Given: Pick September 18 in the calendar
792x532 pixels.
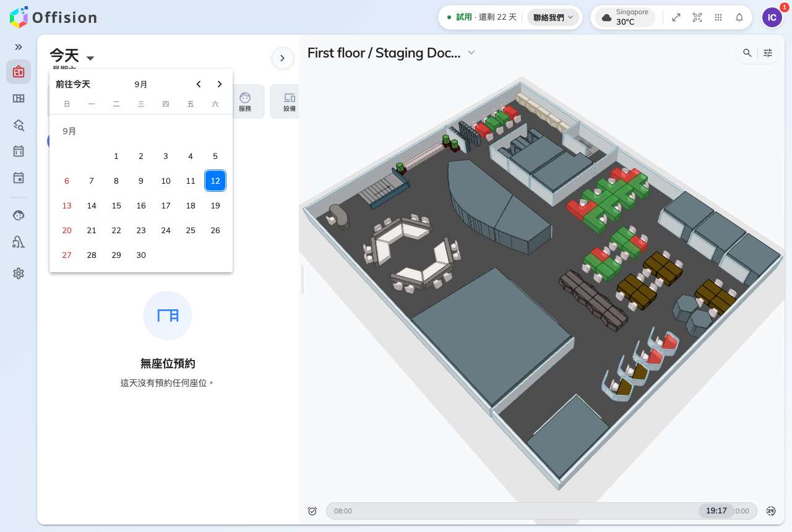Looking at the screenshot, I should [191, 205].
